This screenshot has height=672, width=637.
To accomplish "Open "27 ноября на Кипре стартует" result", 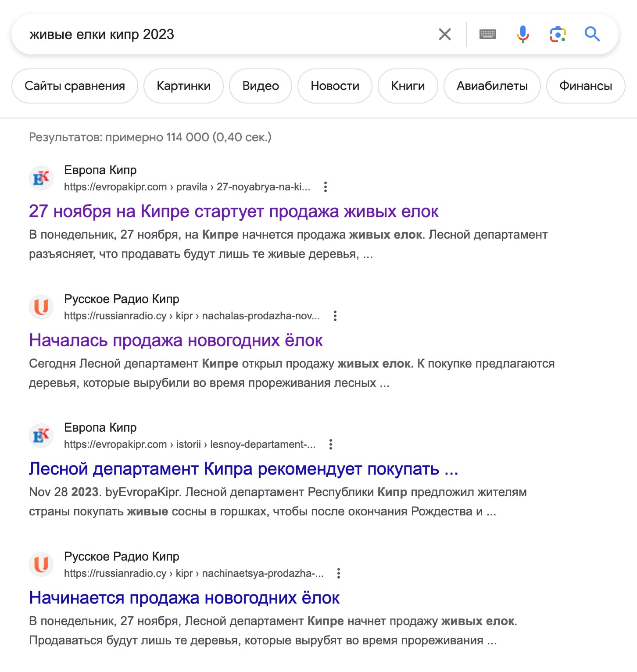I will point(233,211).
